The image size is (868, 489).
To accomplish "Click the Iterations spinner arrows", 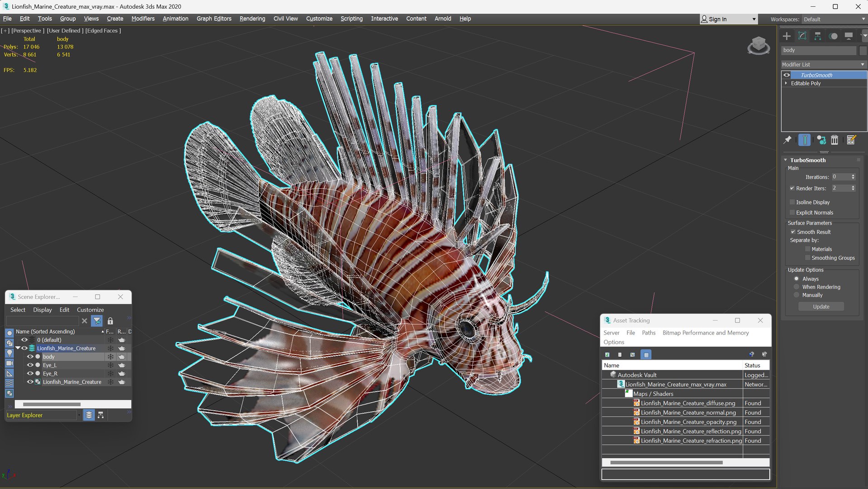I will [853, 177].
